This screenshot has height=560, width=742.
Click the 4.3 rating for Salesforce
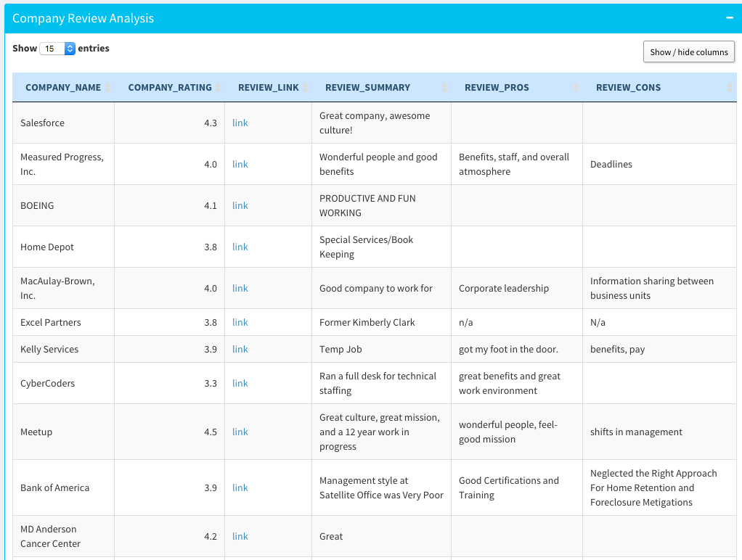click(x=211, y=123)
